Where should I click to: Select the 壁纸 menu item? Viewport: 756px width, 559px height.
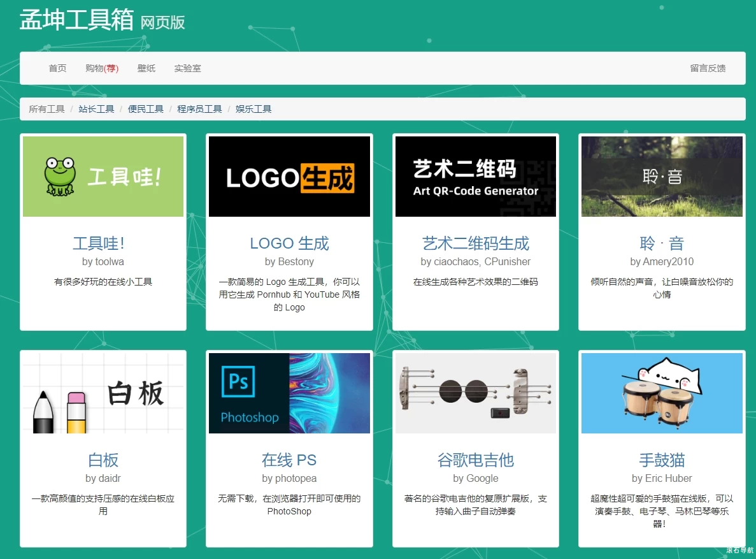[x=146, y=68]
